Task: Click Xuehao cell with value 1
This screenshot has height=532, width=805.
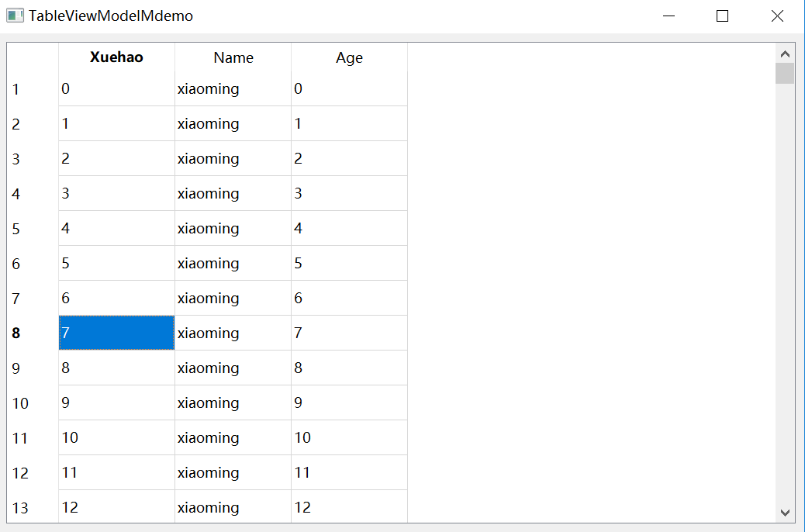Action: pos(116,124)
